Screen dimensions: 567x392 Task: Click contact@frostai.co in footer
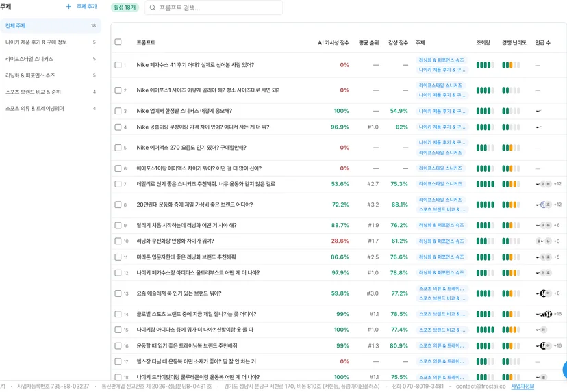[481, 387]
